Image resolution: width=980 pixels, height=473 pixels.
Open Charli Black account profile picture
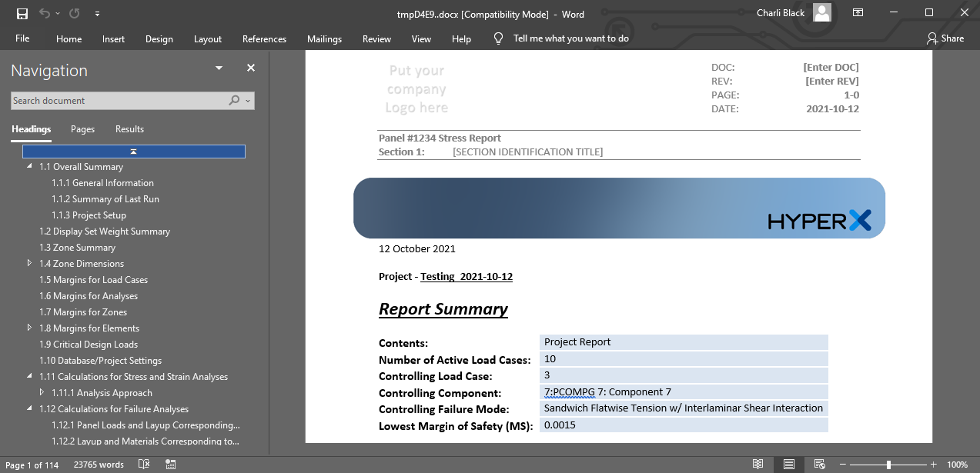pos(822,13)
